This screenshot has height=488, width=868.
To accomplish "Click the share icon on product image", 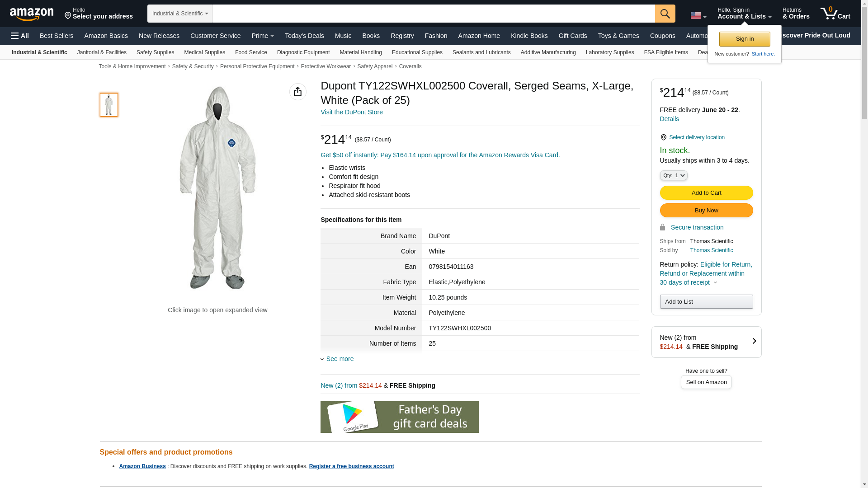I will [x=297, y=92].
